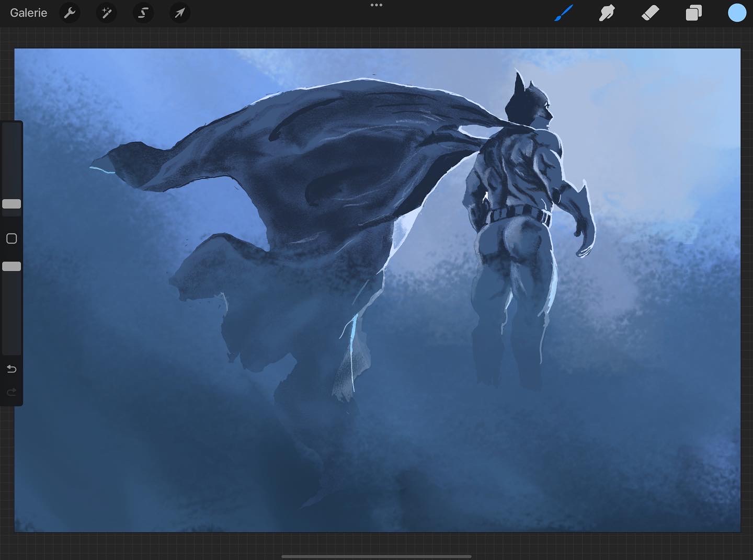Select the Paintbrush tool

point(564,13)
